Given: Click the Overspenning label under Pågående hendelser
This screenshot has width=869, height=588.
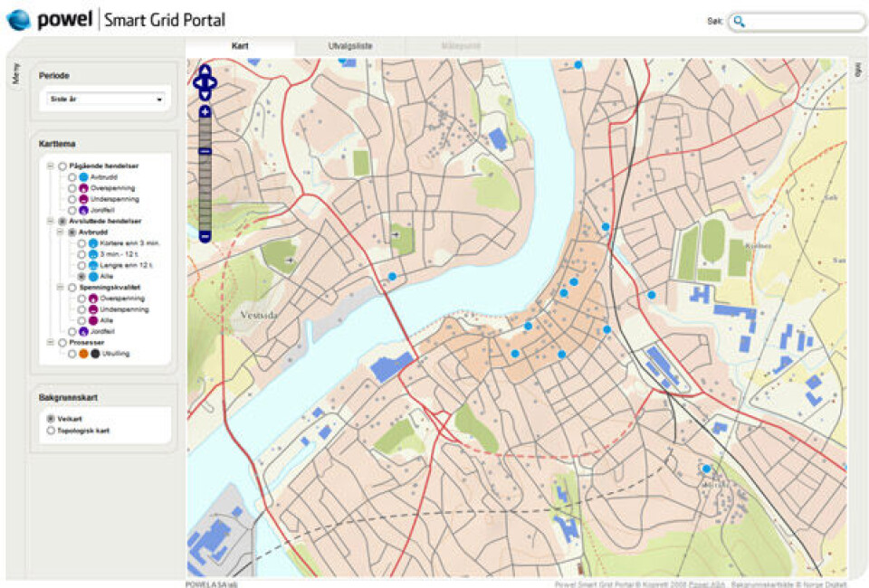Looking at the screenshot, I should coord(112,188).
